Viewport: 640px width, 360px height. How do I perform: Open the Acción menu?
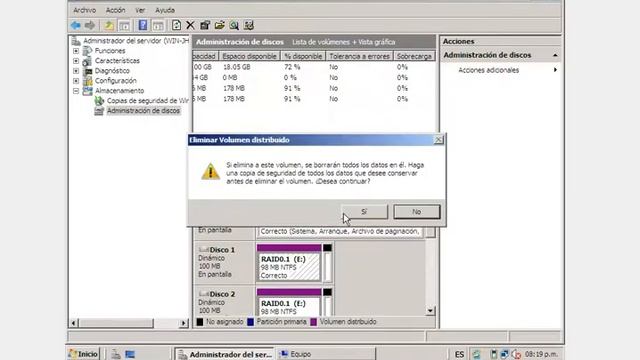[116, 10]
